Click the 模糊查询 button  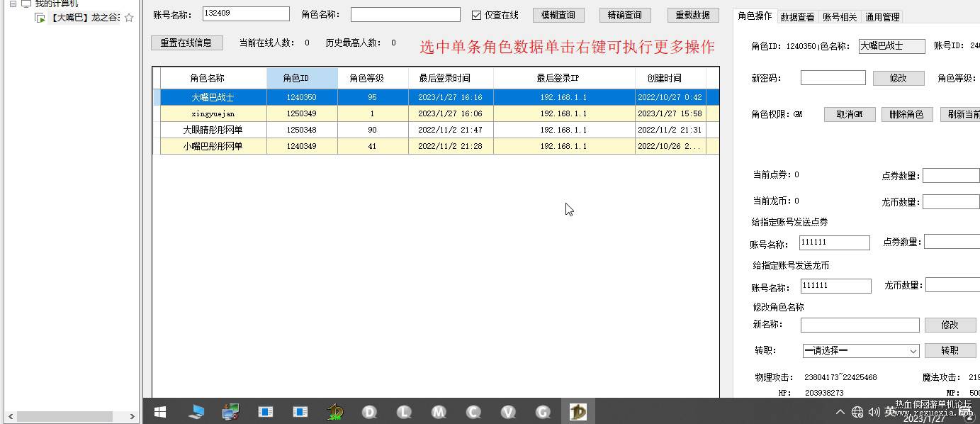pyautogui.click(x=558, y=15)
